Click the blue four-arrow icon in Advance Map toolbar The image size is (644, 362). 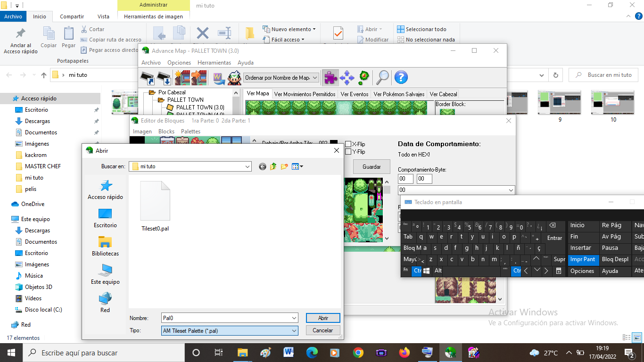click(347, 77)
